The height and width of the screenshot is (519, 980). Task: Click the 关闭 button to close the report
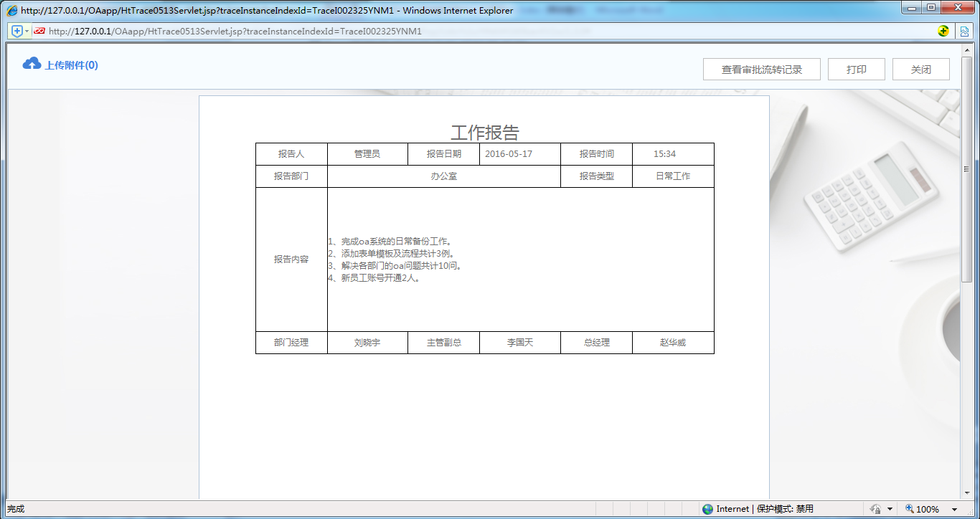(920, 69)
